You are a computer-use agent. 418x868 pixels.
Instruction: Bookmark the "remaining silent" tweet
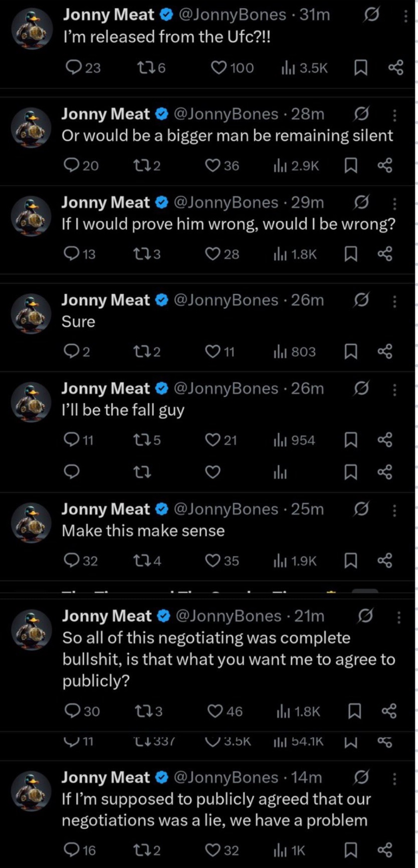pyautogui.click(x=351, y=166)
